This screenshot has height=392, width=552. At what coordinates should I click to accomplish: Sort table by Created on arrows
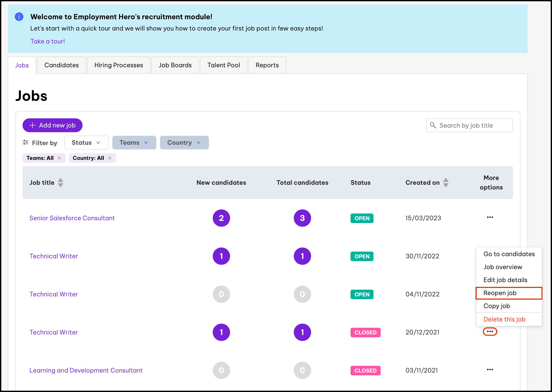(446, 183)
